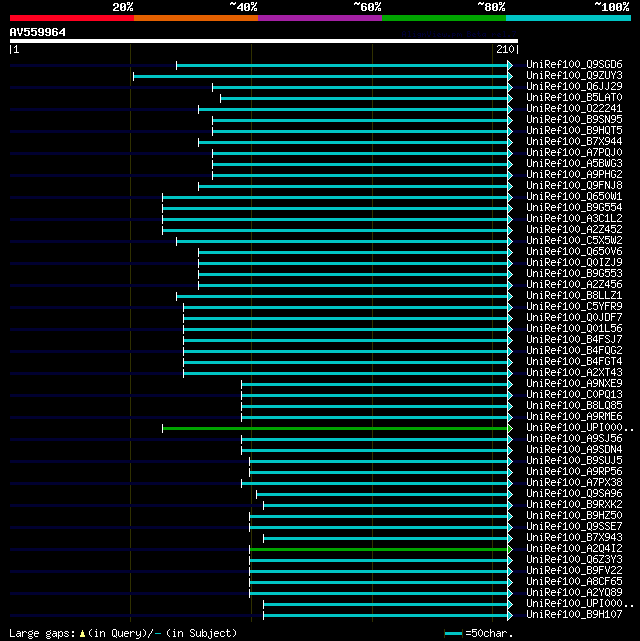Viewport: 640px width, 641px height.
Task: Click the UniRef100_B9SUJ5 entry
Action: (574, 461)
